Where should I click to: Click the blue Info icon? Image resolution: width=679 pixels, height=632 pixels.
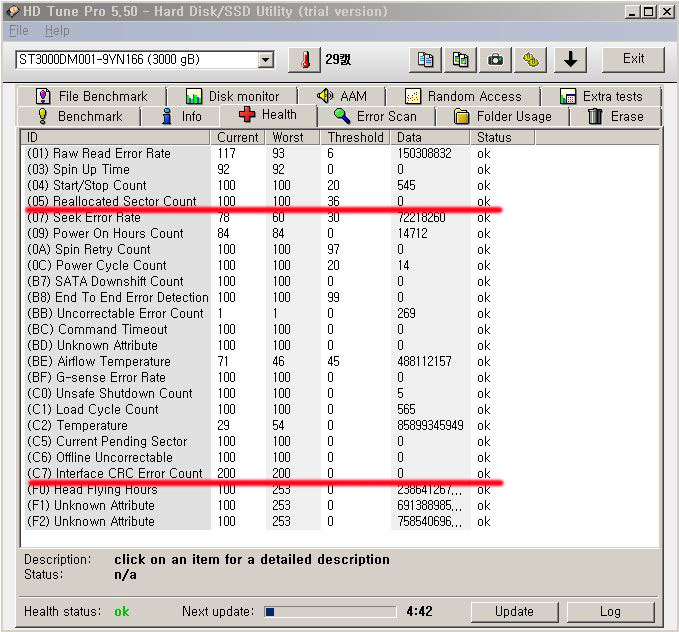[x=166, y=116]
